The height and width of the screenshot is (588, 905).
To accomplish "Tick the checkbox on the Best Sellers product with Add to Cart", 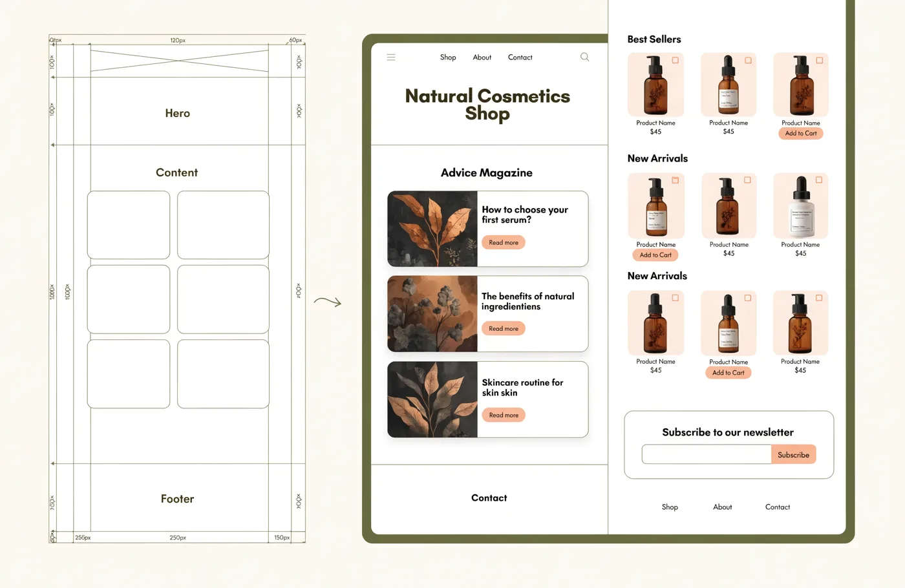I will [x=819, y=60].
